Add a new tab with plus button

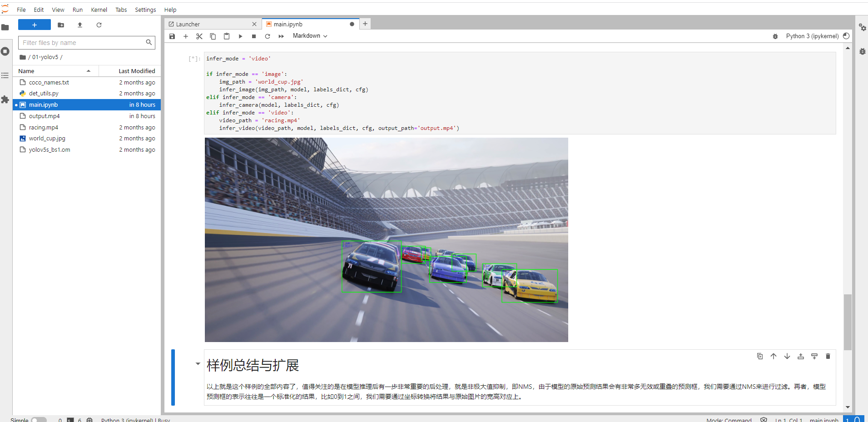click(x=365, y=24)
